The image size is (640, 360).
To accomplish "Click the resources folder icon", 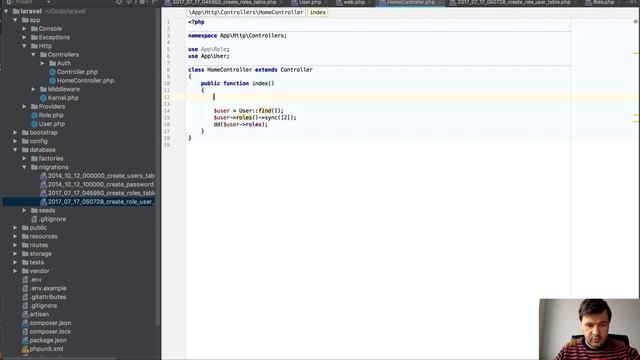I will (x=25, y=236).
